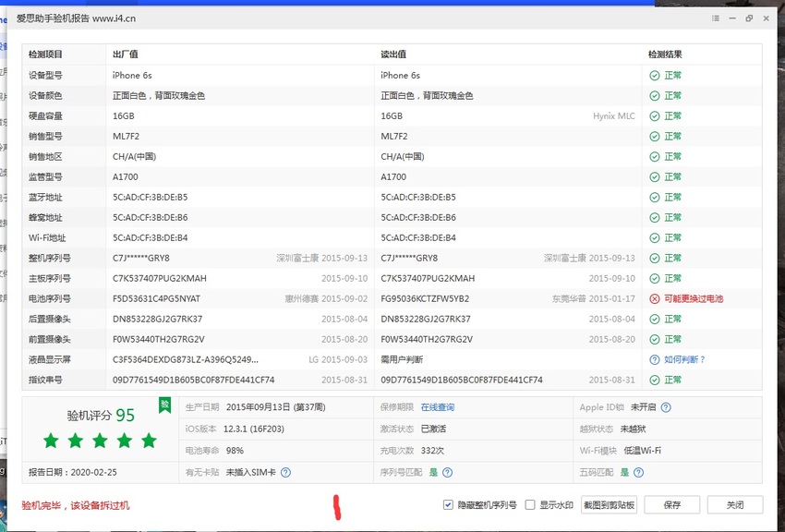Click 截图到剪贴板 button

pos(610,505)
